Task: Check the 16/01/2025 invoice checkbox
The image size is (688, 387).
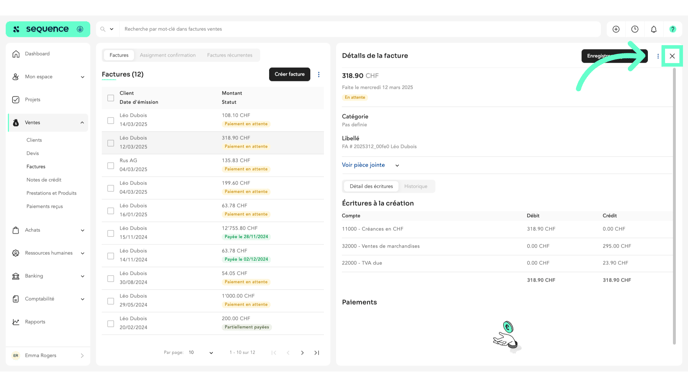Action: click(x=111, y=211)
